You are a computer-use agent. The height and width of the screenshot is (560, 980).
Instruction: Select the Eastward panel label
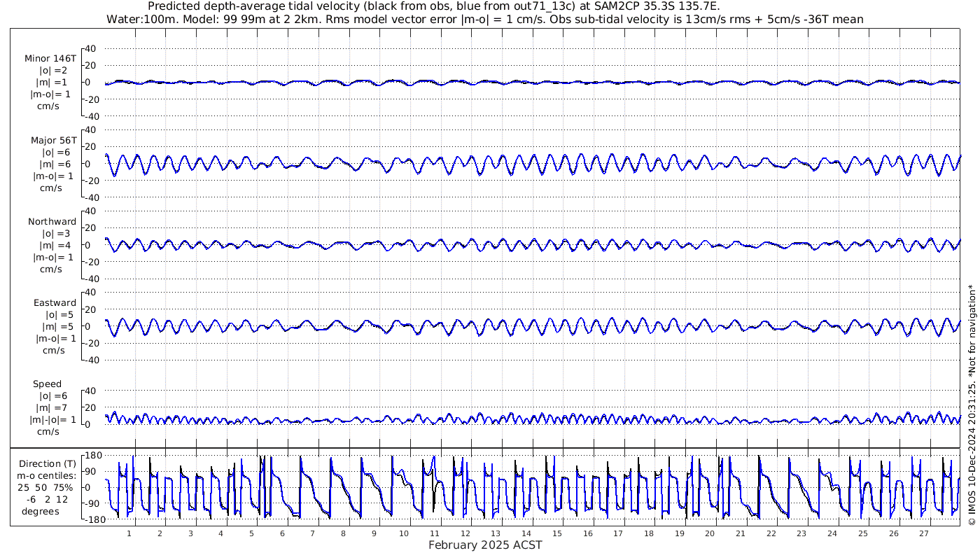55,303
